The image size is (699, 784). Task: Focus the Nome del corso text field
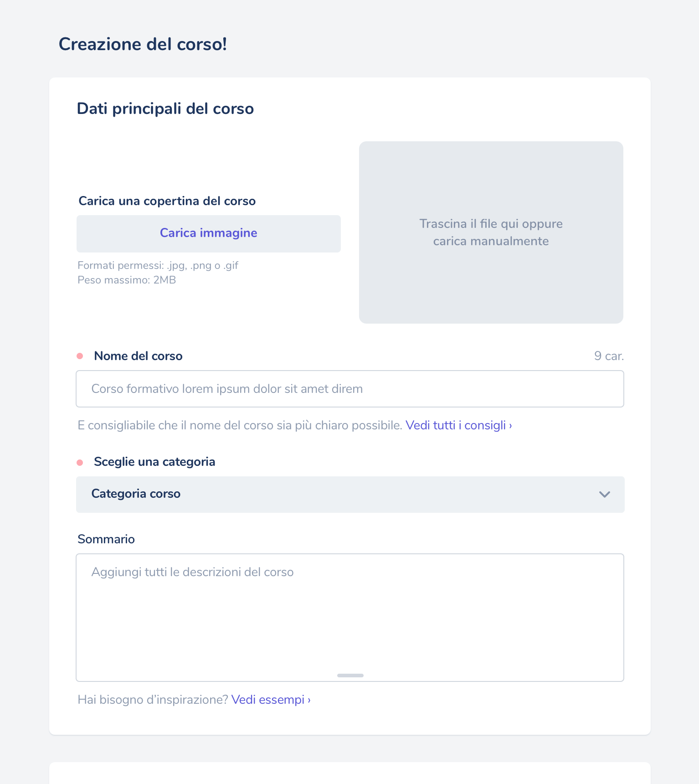coord(350,389)
